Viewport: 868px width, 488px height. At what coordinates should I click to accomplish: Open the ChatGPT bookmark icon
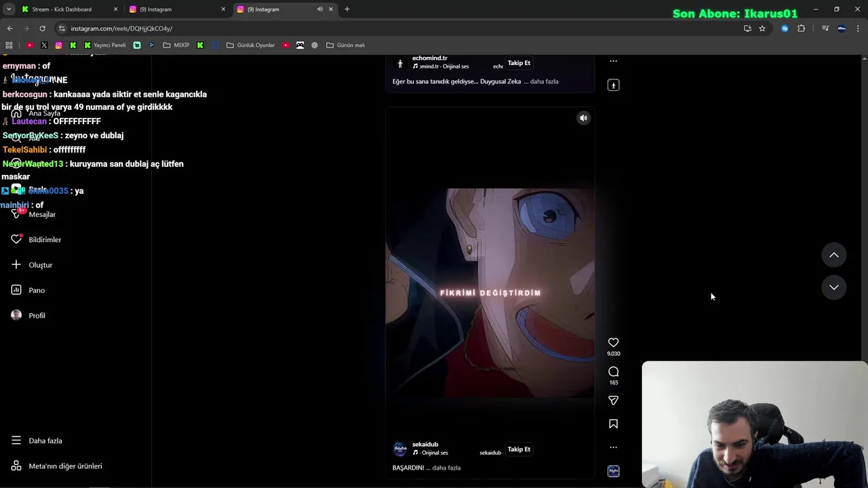point(315,45)
